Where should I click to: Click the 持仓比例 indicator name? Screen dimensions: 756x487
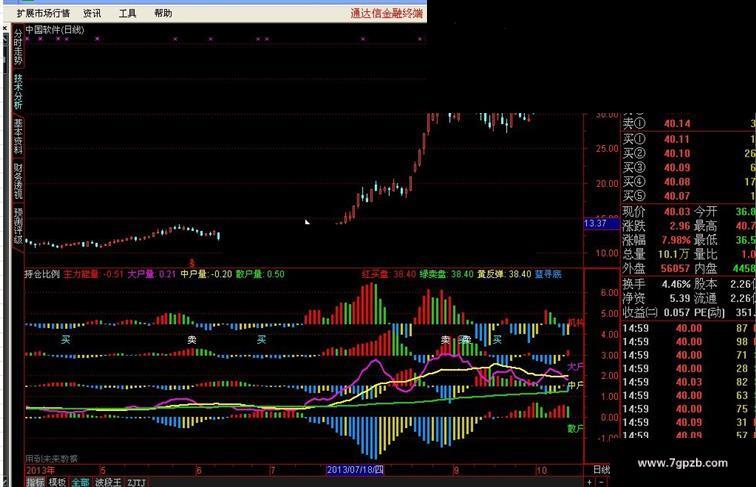click(x=42, y=274)
